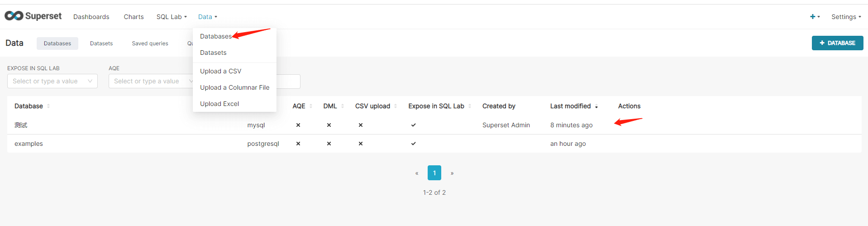Toggle Last modified sort arrow
The image size is (868, 226).
(596, 106)
